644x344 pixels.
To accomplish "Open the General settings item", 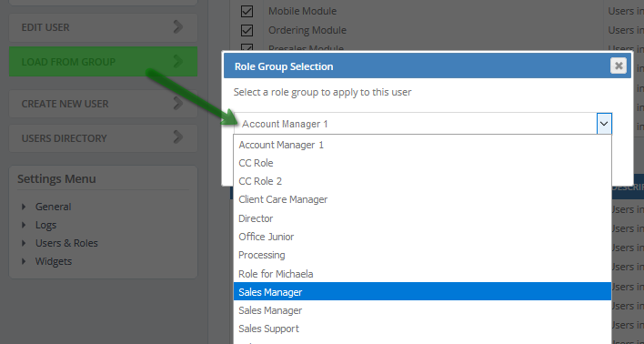I will click(53, 207).
